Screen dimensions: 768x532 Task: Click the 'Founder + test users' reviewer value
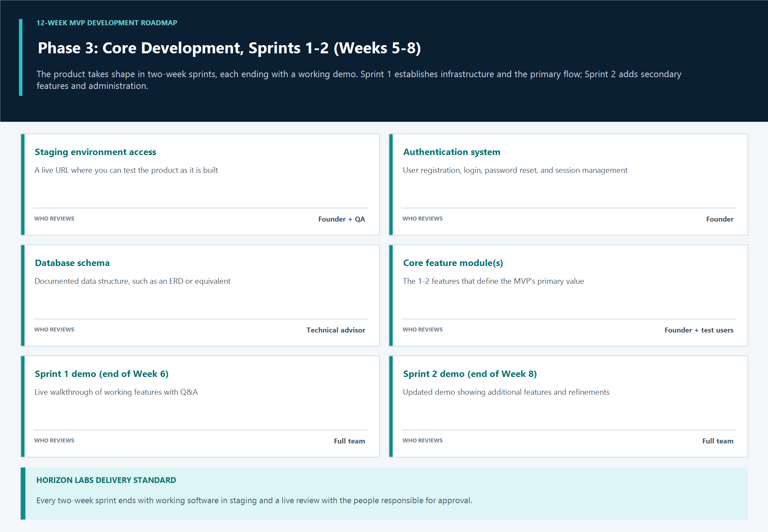pyautogui.click(x=699, y=330)
